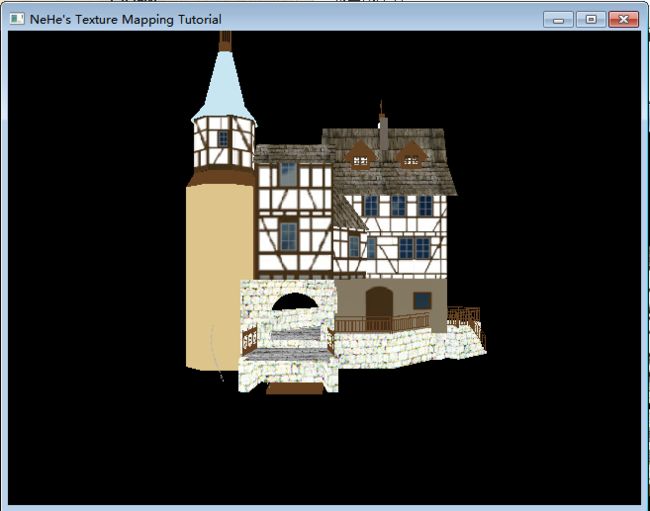The width and height of the screenshot is (650, 511).
Task: Click the NeHe window title bar icon
Action: [17, 19]
